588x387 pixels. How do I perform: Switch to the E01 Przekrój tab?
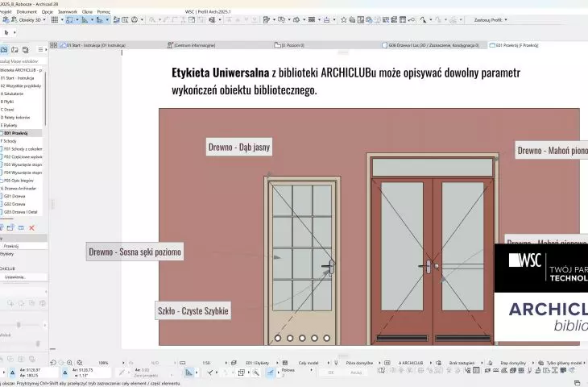pos(514,45)
